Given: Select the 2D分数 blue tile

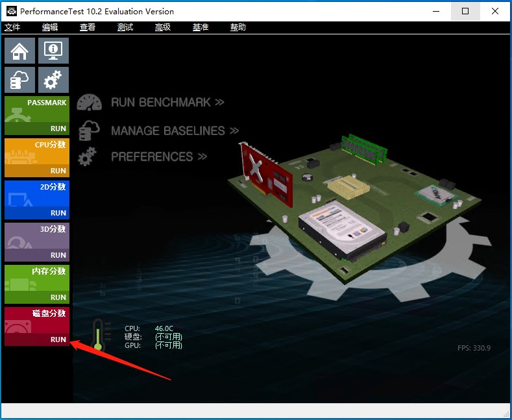Looking at the screenshot, I should pyautogui.click(x=37, y=199).
